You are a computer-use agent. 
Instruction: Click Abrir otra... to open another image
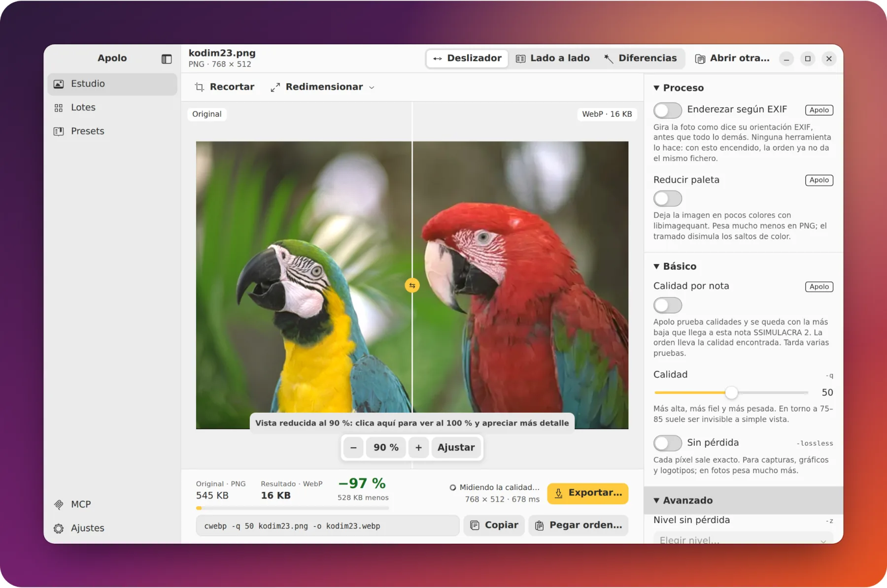pyautogui.click(x=732, y=59)
